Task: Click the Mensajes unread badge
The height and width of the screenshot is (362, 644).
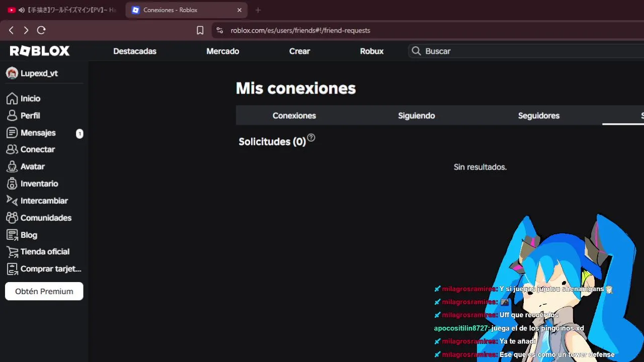Action: click(79, 133)
